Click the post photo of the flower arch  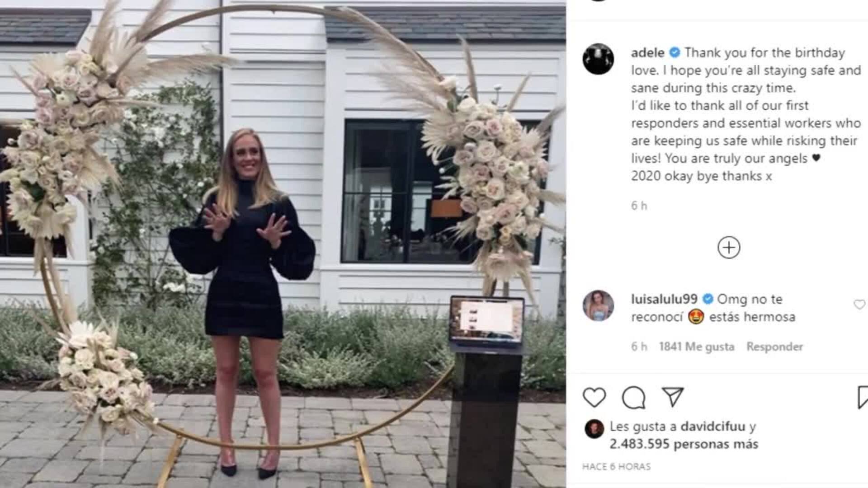click(283, 244)
